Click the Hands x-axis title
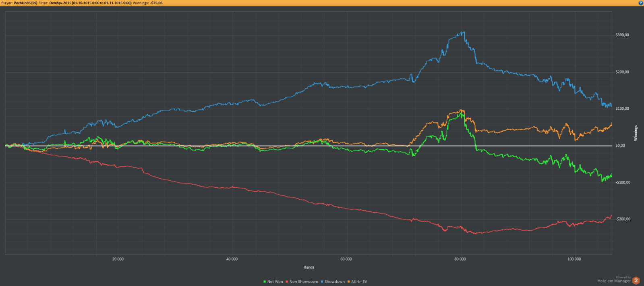The height and width of the screenshot is (286, 644). [x=309, y=267]
